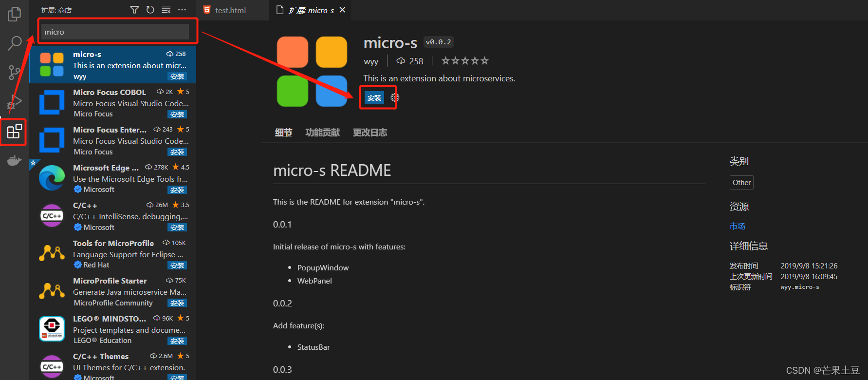Click the PopupWindow feature bullet
This screenshot has height=380, width=868.
323,268
